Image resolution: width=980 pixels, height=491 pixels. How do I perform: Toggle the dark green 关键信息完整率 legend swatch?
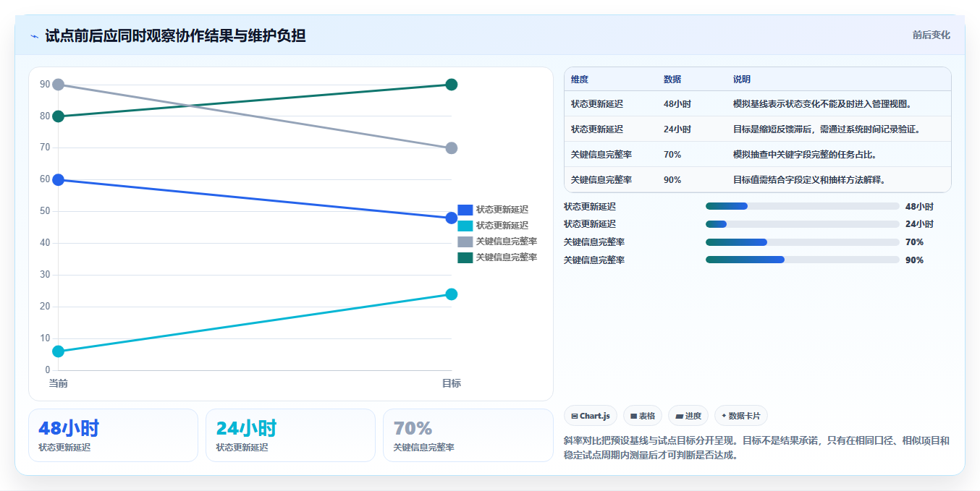click(465, 257)
